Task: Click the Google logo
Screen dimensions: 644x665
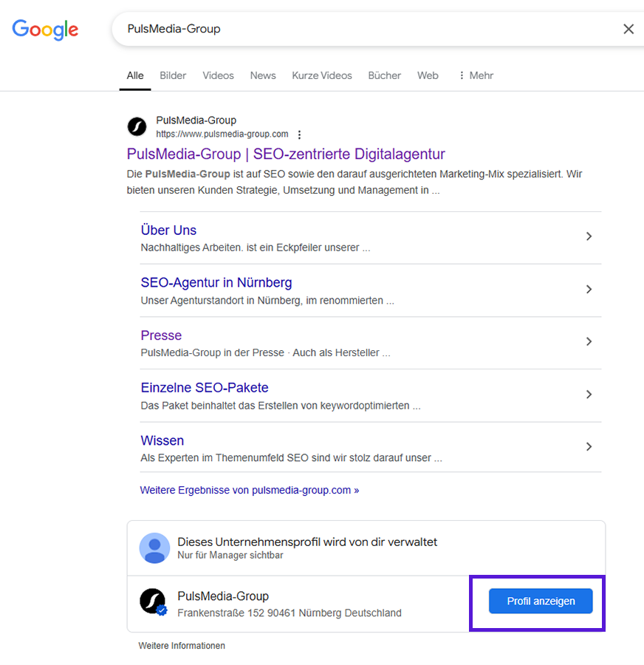Action: coord(45,29)
